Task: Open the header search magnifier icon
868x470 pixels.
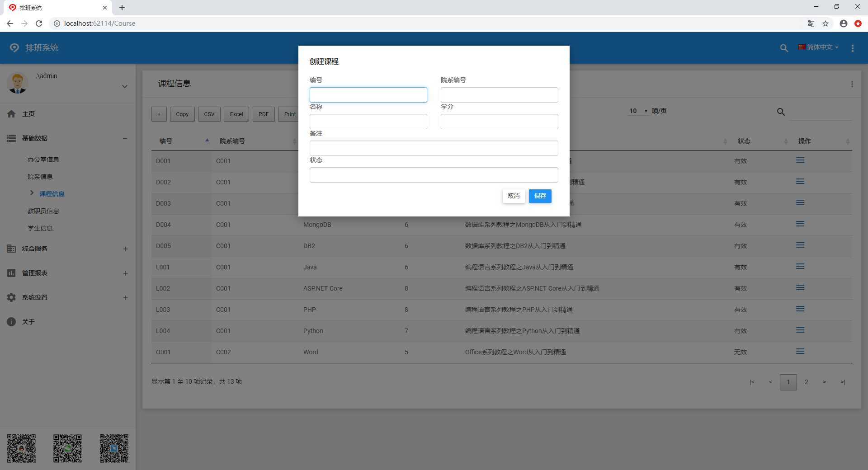Action: tap(784, 48)
